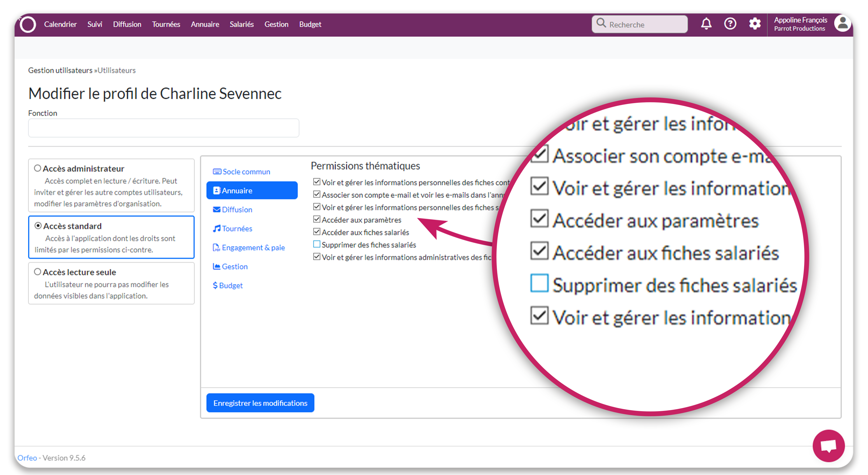868x475 pixels.
Task: Open the notifications bell
Action: point(706,24)
